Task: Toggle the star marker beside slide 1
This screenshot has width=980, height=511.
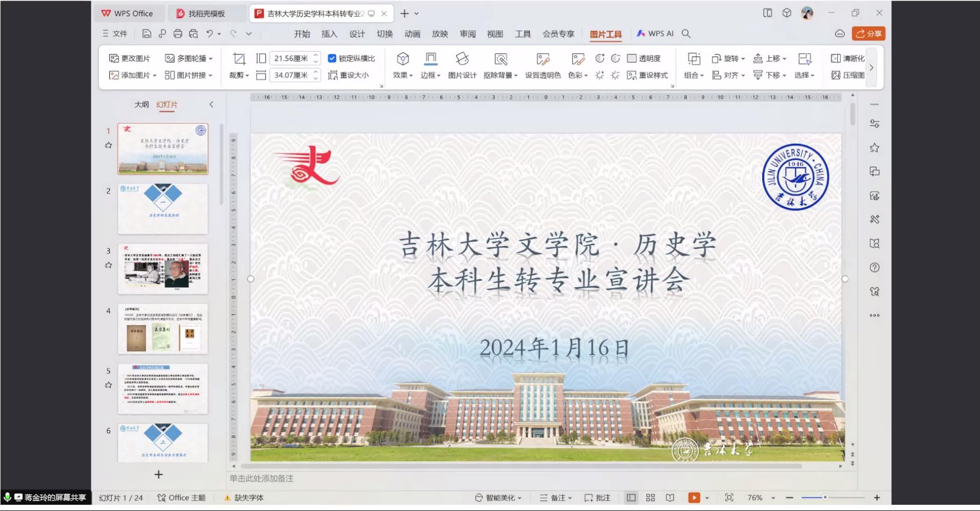Action: [x=108, y=145]
